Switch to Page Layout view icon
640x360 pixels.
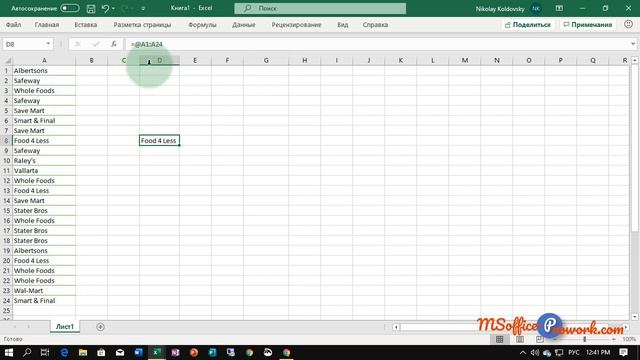(x=520, y=339)
